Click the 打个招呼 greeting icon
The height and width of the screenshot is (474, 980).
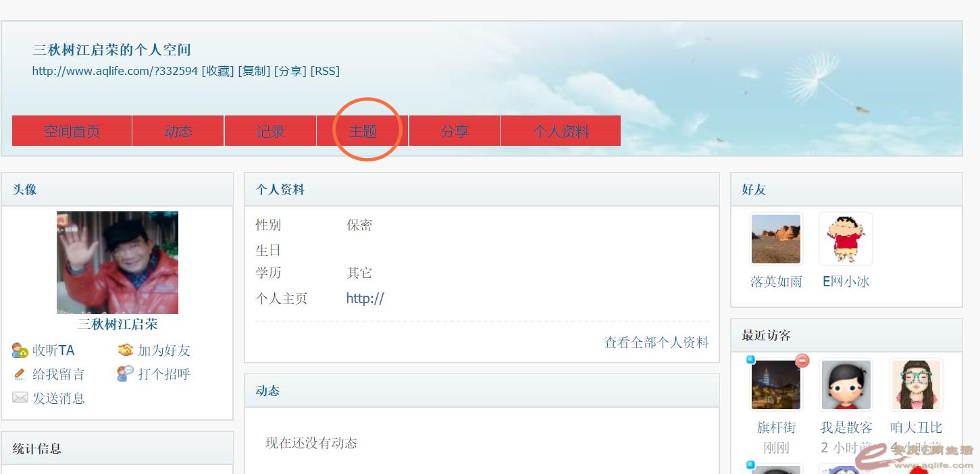click(126, 373)
